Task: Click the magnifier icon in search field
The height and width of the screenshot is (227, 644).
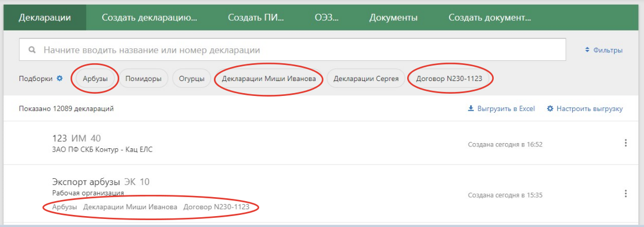Action: (x=32, y=50)
